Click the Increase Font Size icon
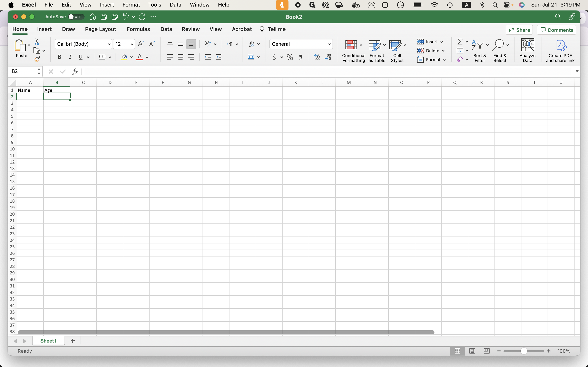This screenshot has height=367, width=588. (141, 44)
